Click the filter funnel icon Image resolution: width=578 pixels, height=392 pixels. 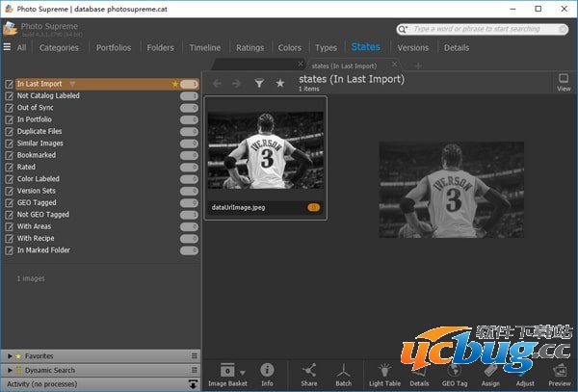259,84
